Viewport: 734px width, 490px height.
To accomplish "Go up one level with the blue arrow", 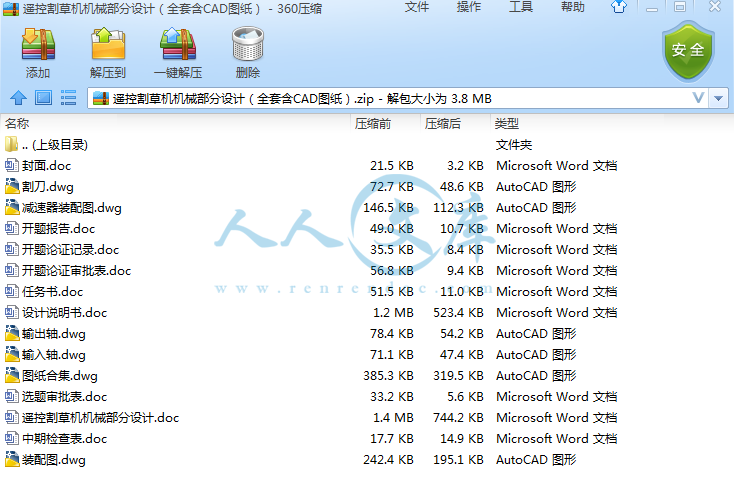I will tap(19, 98).
